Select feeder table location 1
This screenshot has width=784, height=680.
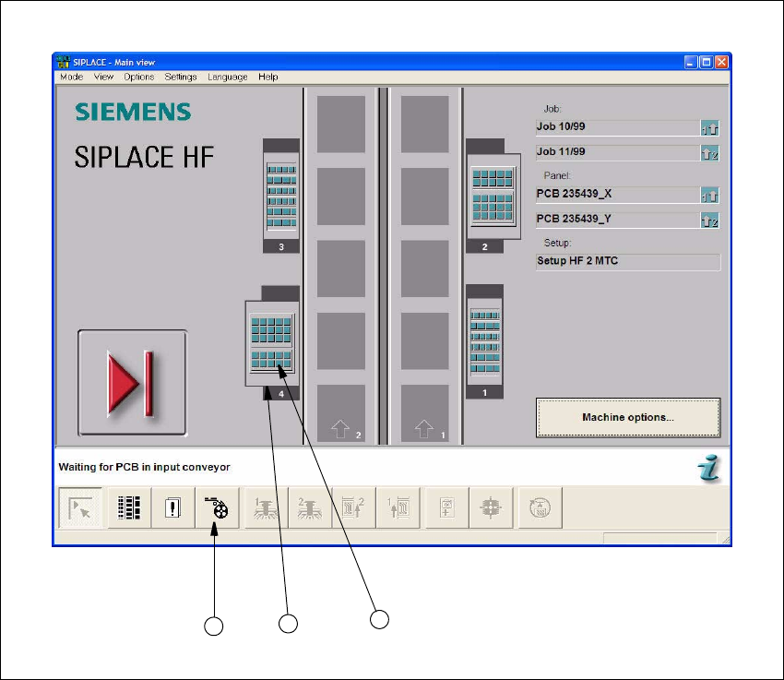click(x=484, y=340)
